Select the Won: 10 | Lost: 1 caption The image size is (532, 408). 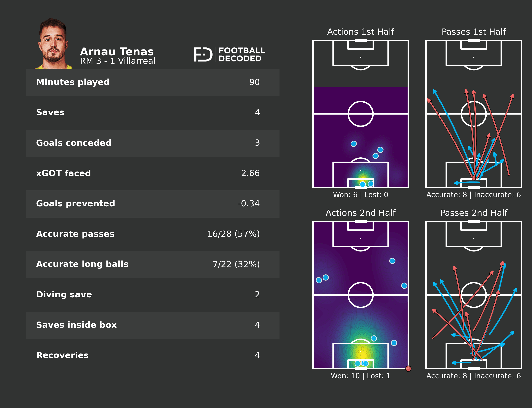(x=360, y=376)
